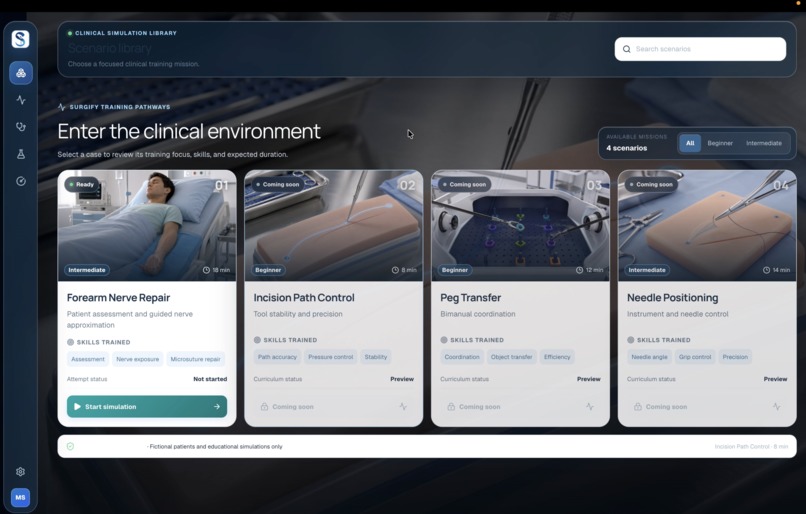Viewport: 806px width, 514px height.
Task: Click Coming soon button under Incision Path Control
Action: tap(334, 407)
